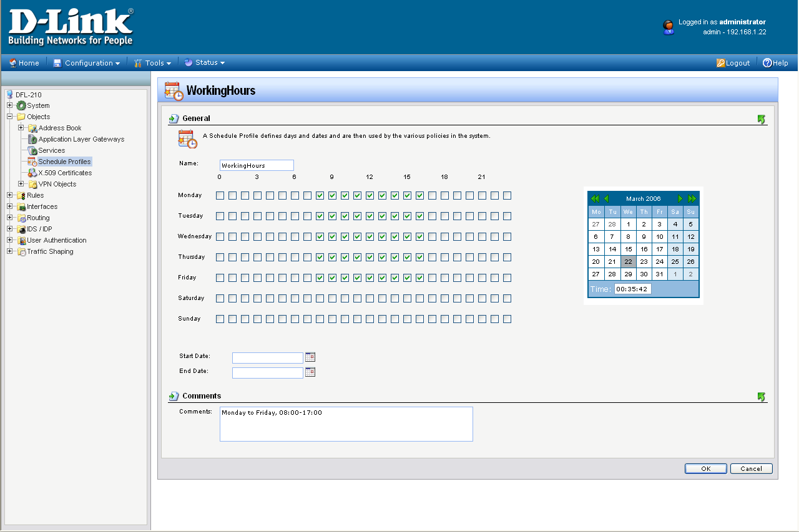Click the IDS / IDP bomb folder icon

tap(21, 229)
